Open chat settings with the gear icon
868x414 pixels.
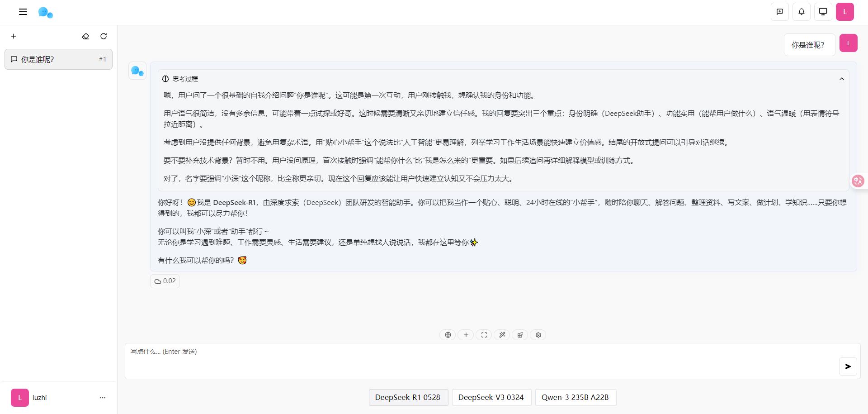(x=538, y=335)
